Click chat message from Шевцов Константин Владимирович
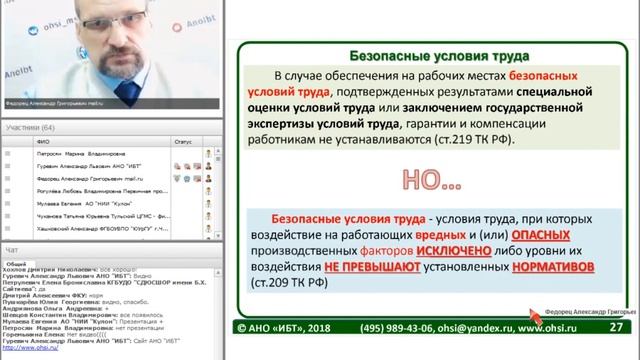This screenshot has height=360, width=640. [82, 315]
